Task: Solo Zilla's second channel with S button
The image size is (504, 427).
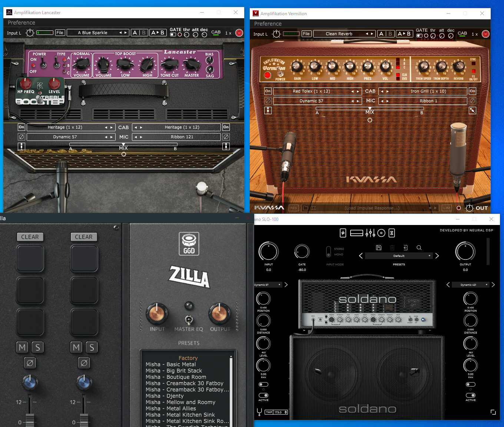Action: [x=92, y=347]
